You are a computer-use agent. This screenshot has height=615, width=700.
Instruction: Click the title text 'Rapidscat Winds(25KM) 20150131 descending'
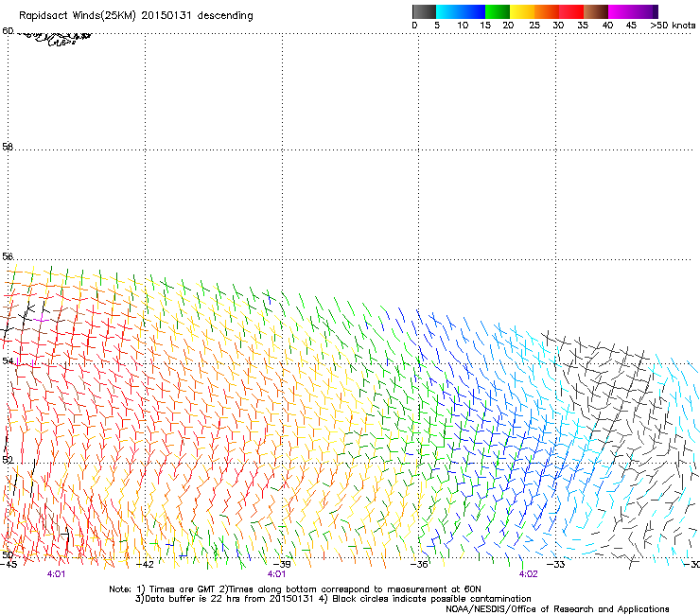(x=135, y=16)
